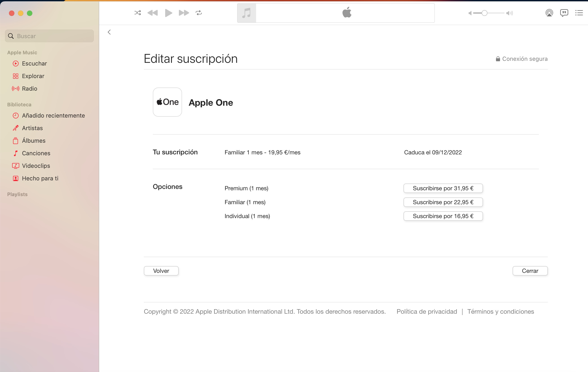Open the Política de privacidad link
The width and height of the screenshot is (588, 372).
427,311
